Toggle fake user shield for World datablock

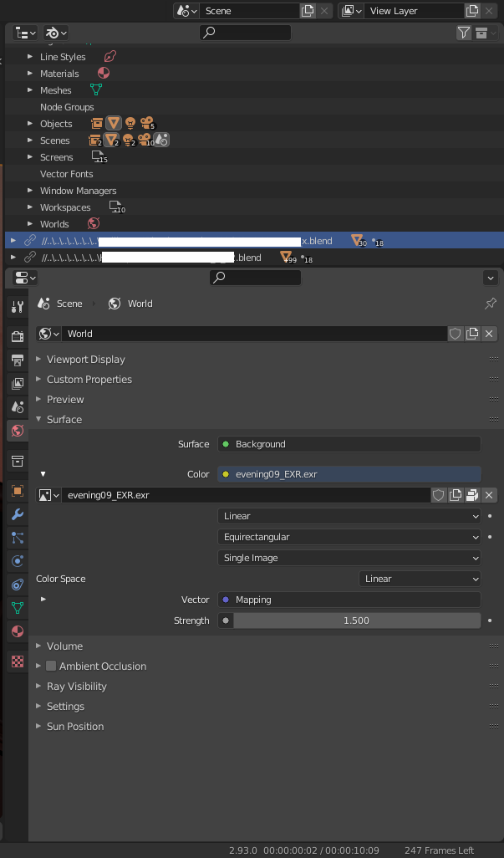(456, 334)
